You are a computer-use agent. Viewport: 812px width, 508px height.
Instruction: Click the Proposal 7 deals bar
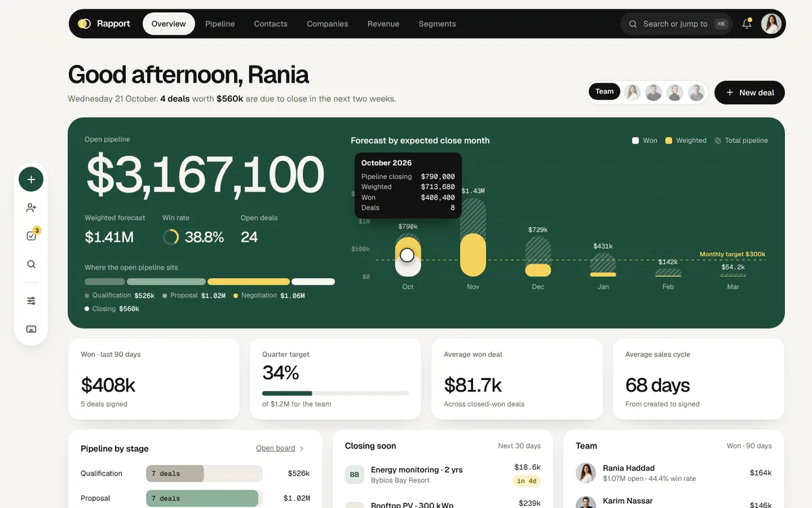point(202,499)
